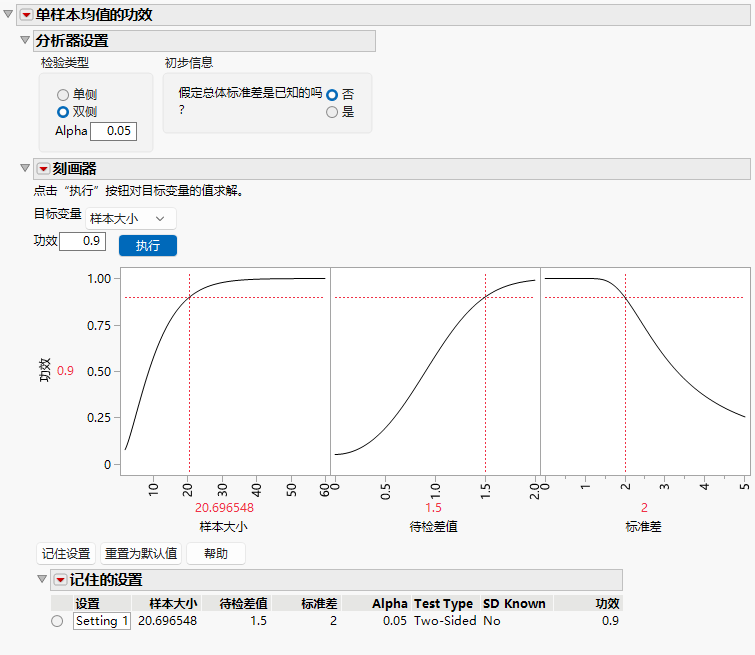Open red triangle menu for 单样本均值的功效

point(26,15)
